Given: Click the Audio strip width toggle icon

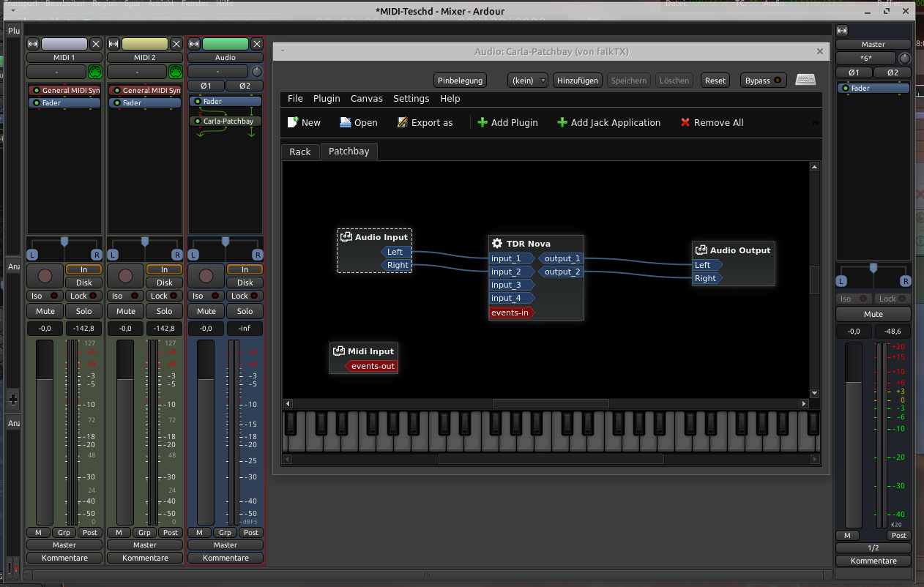Looking at the screenshot, I should coord(194,44).
